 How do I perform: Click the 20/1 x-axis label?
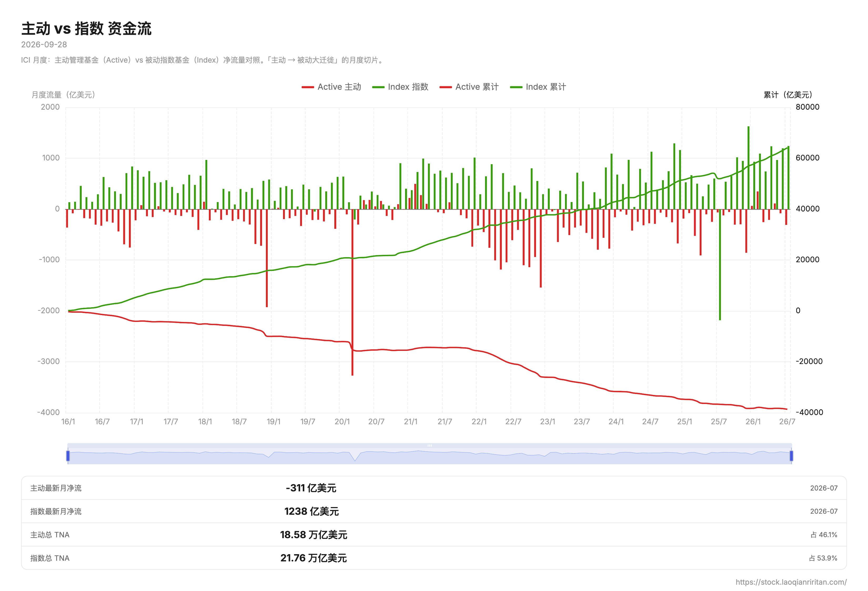coord(342,421)
